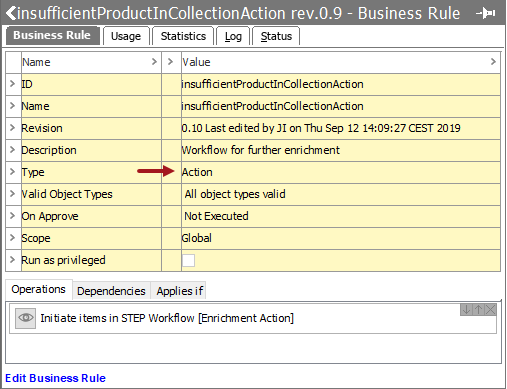507x389 pixels.
Task: Remove operation with the X icon
Action: 490,310
